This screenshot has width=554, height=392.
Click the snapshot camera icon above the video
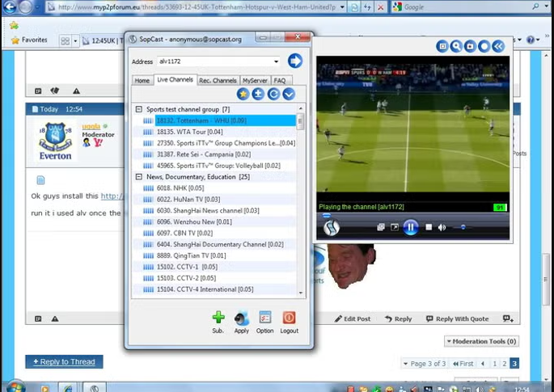click(470, 46)
